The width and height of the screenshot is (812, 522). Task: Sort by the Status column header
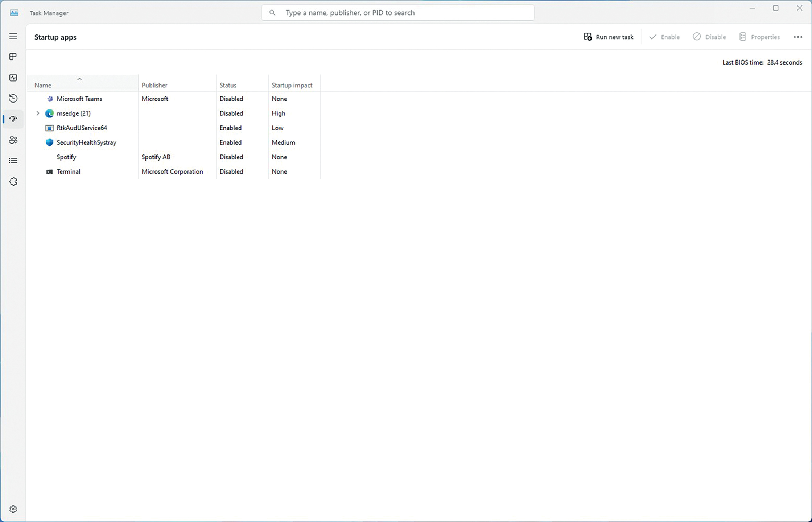click(x=242, y=83)
